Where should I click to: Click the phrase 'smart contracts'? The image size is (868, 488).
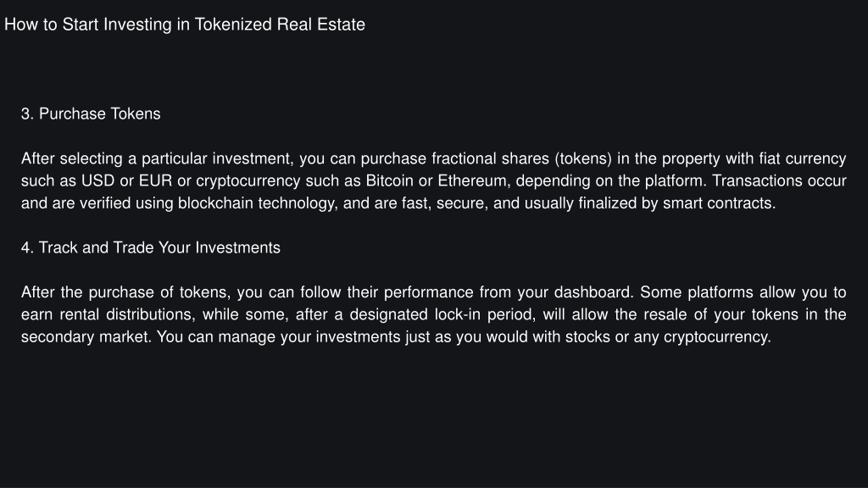719,203
